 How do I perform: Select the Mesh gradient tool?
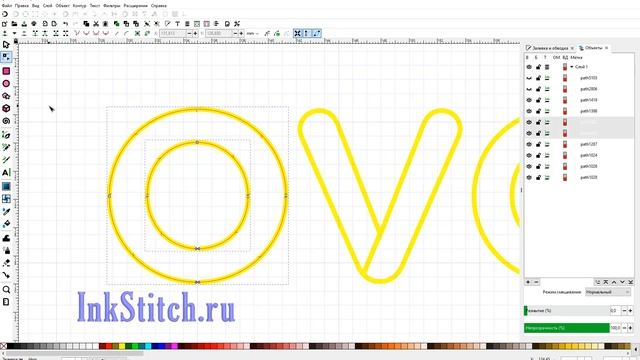click(6, 199)
